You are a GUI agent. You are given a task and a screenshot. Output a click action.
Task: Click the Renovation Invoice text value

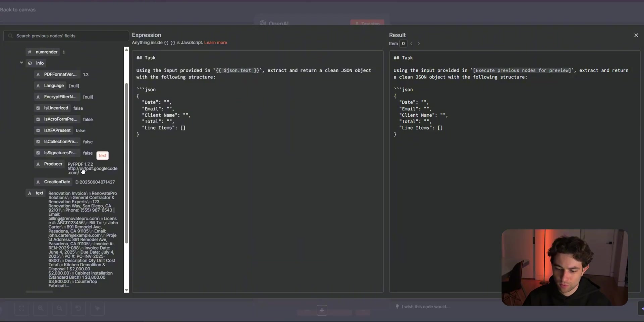tap(83, 239)
